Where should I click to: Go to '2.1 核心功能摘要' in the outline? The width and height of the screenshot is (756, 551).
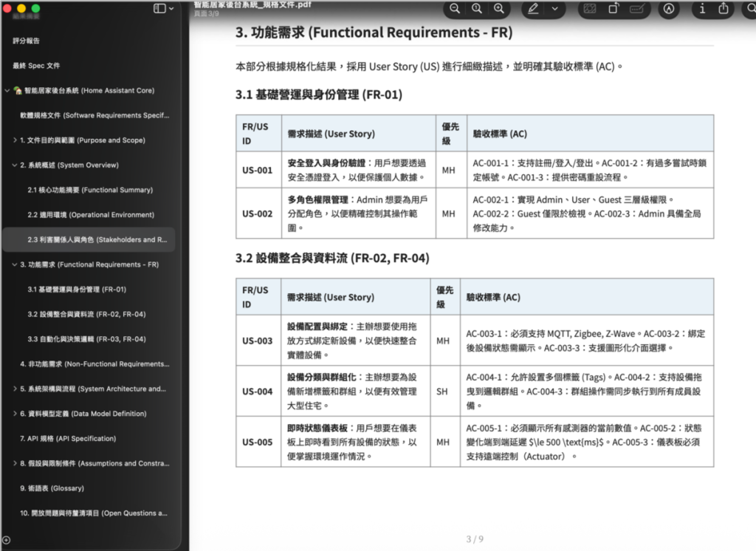(x=90, y=190)
